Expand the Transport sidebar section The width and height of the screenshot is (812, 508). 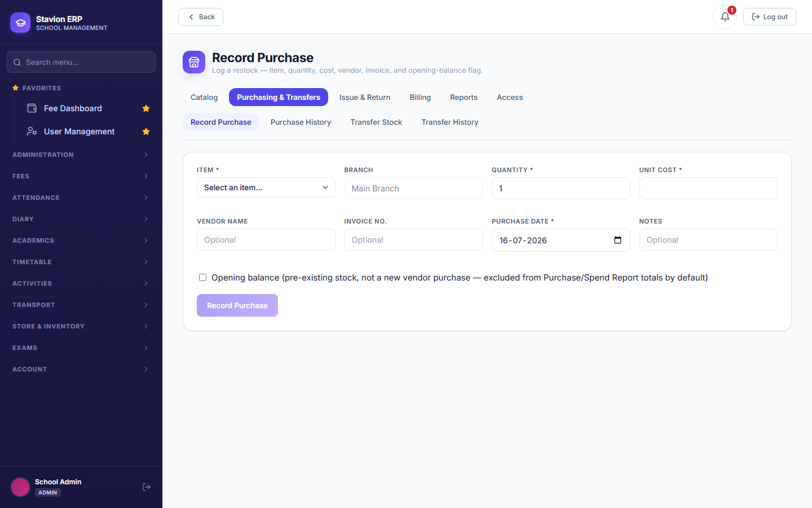coord(81,305)
